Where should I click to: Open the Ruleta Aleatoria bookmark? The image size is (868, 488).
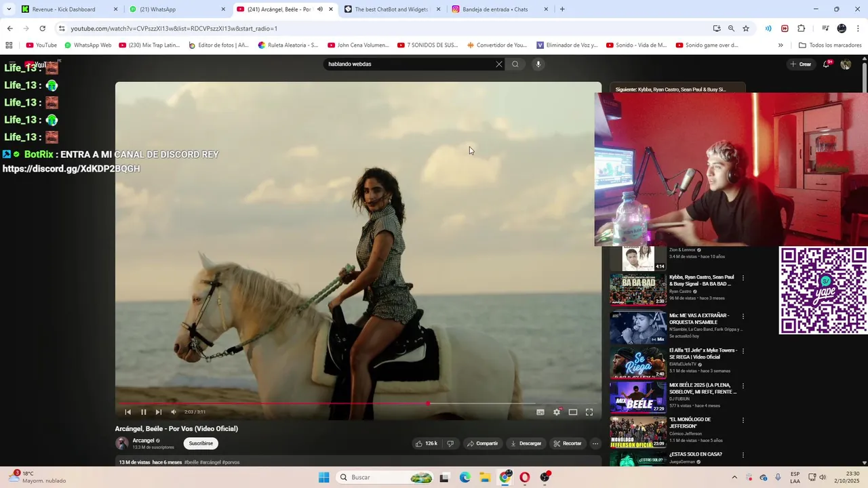[x=288, y=45]
